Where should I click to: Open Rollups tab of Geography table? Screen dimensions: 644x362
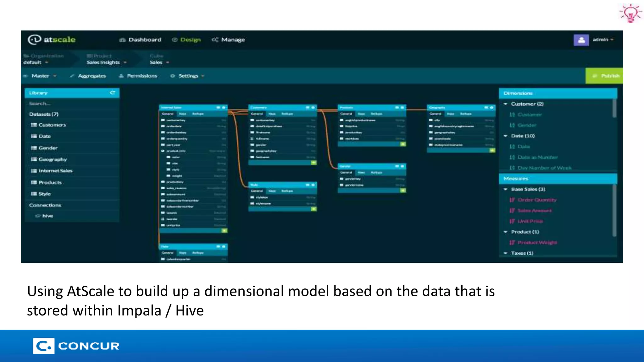pos(466,114)
